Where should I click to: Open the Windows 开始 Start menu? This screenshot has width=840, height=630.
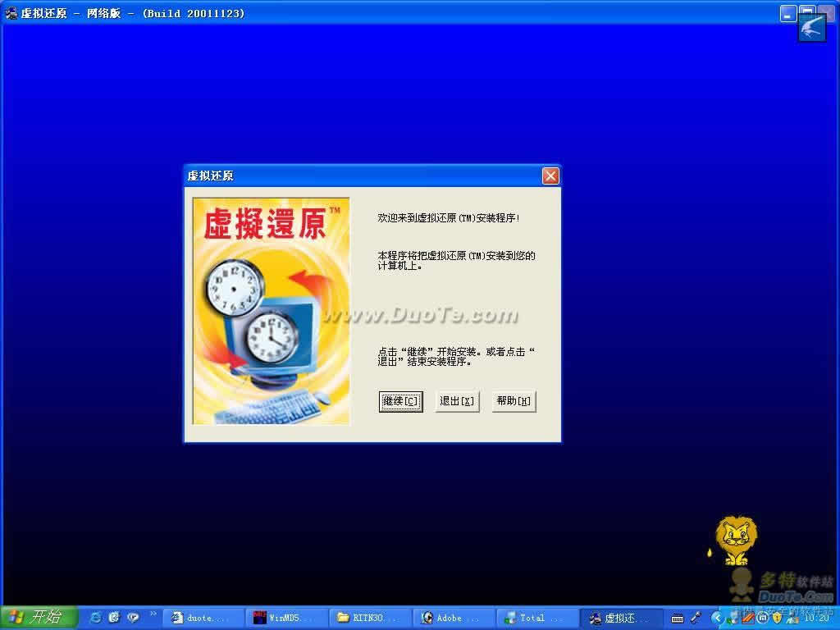[39, 618]
